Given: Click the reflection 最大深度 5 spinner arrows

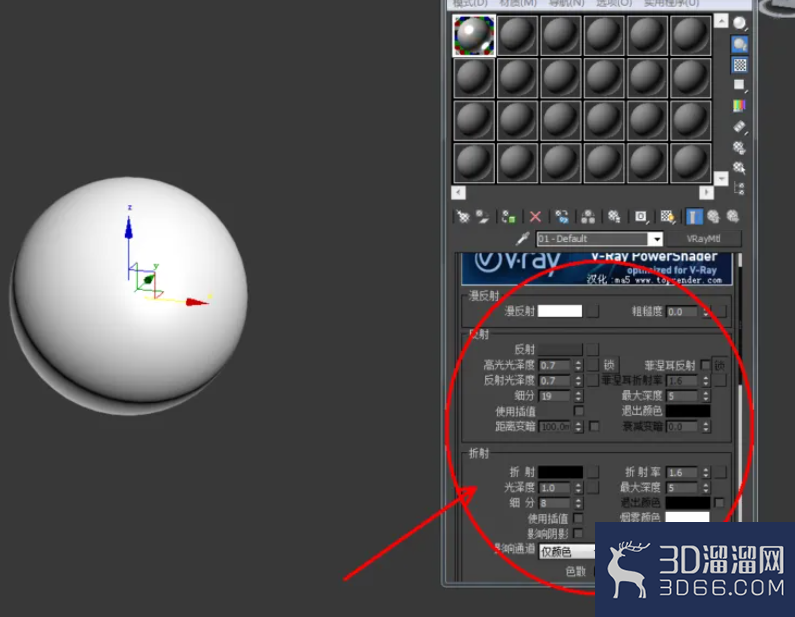Looking at the screenshot, I should pos(706,395).
